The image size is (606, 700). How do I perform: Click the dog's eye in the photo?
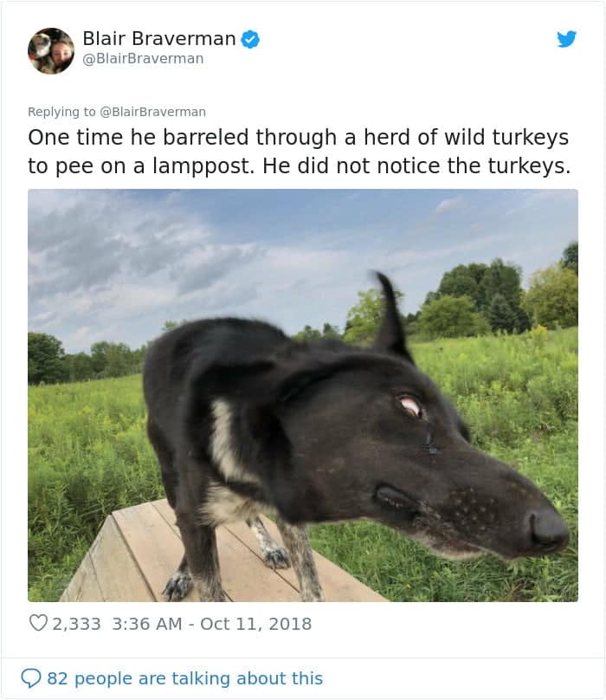pyautogui.click(x=410, y=405)
